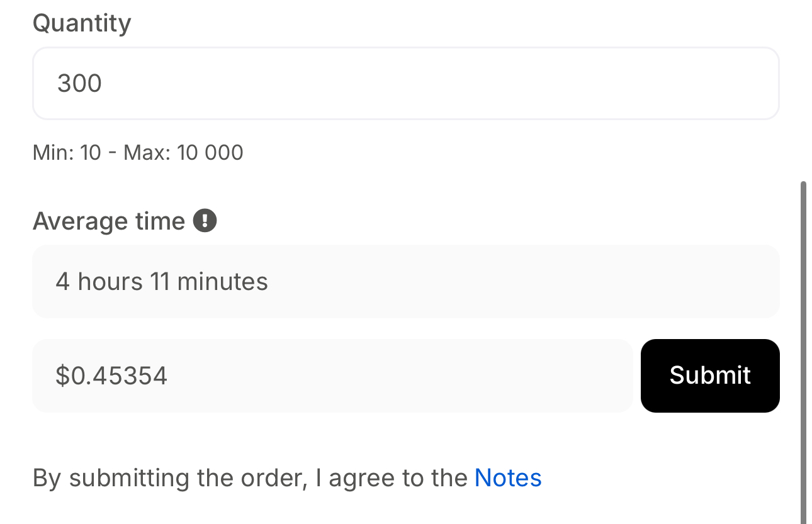The image size is (812, 524).
Task: Open the Notes link
Action: pyautogui.click(x=508, y=478)
